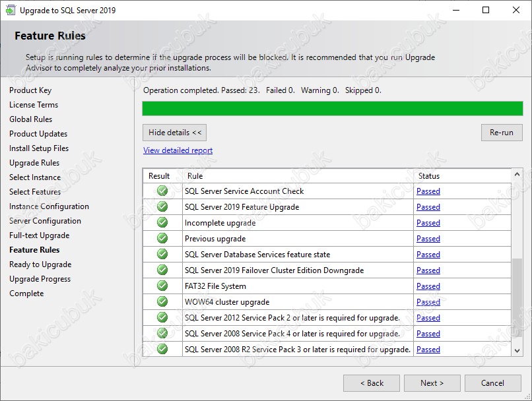Select the WOW64 cluster upgrade rule text

227,302
